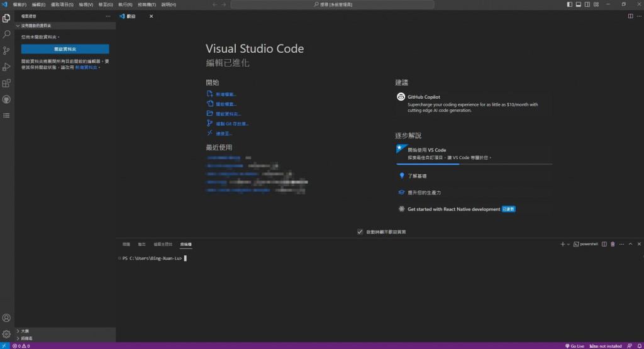
Task: Switch to the 問題 panel tab
Action: point(126,244)
